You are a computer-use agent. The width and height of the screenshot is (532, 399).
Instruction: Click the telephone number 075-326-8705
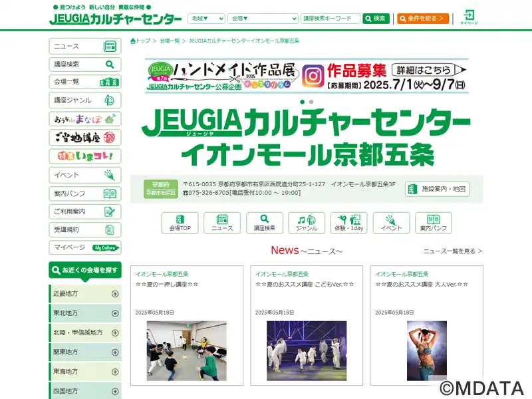pyautogui.click(x=208, y=193)
